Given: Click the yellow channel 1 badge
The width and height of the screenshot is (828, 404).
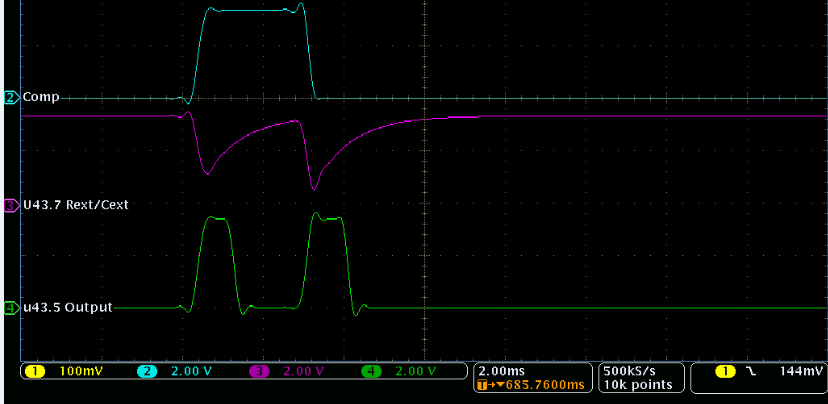Looking at the screenshot, I should [x=35, y=372].
